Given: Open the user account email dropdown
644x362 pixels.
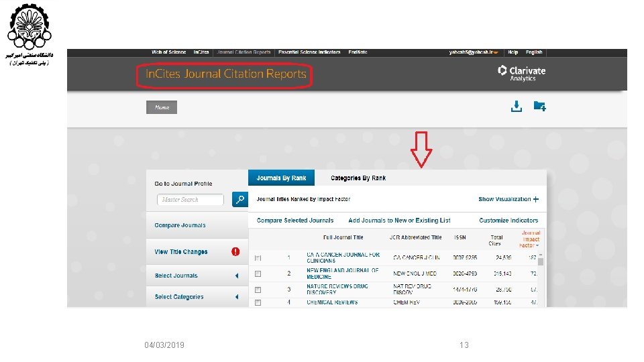Looking at the screenshot, I should (474, 52).
